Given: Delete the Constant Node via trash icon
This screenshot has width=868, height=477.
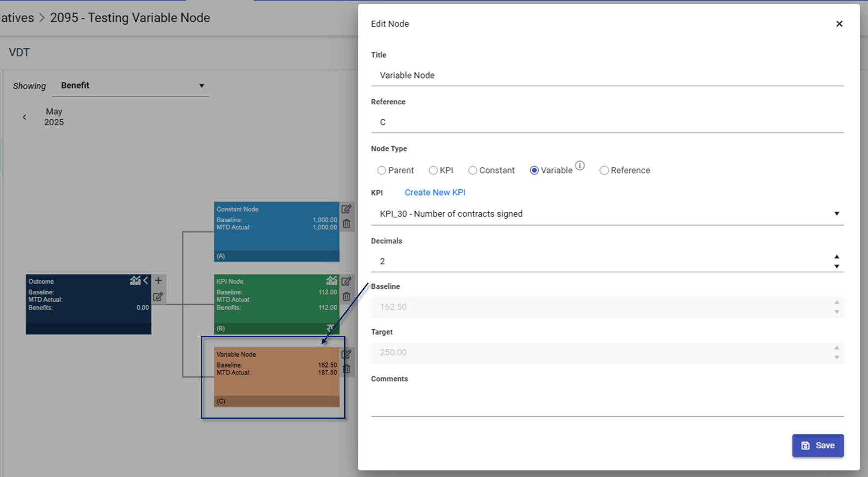Looking at the screenshot, I should point(346,224).
